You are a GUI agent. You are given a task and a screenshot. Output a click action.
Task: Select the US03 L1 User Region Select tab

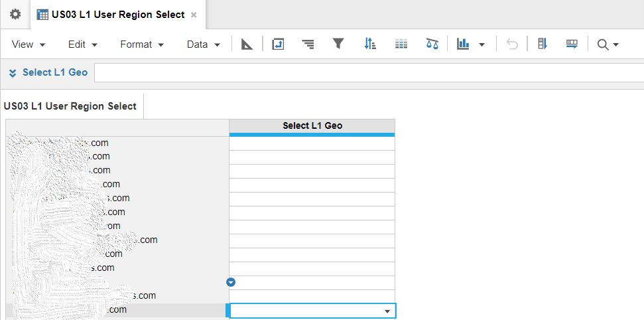coord(118,15)
